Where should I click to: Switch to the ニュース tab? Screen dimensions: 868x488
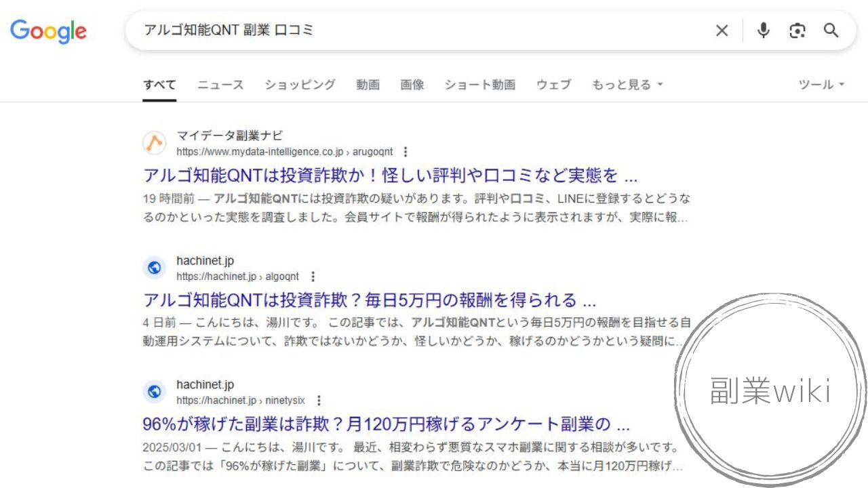pyautogui.click(x=220, y=85)
